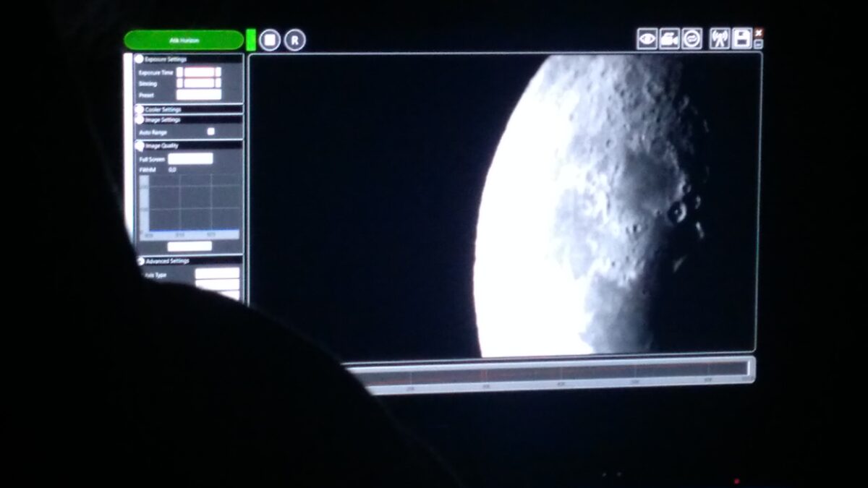Click the button below the FWHM graph
This screenshot has height=488, width=868.
point(190,246)
